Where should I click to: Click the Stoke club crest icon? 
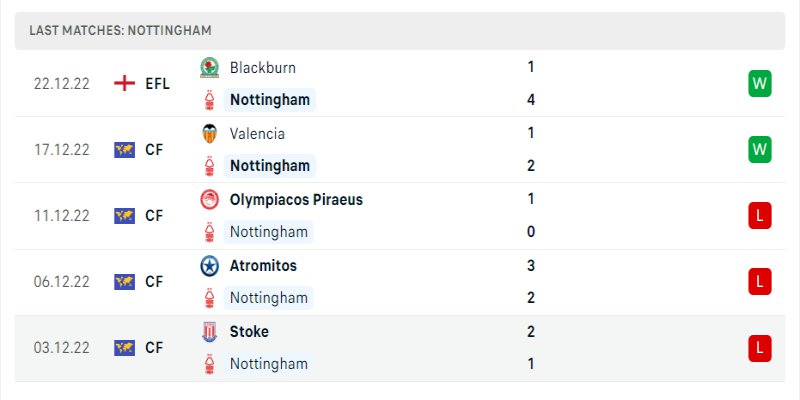coord(210,332)
